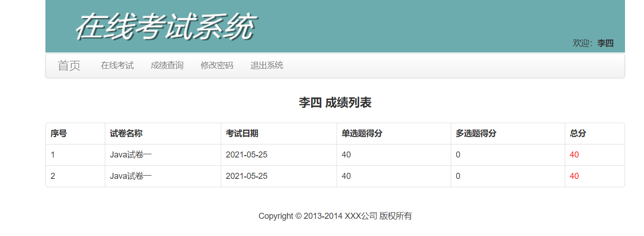Click 多选题得分 value 0 in row 1

pyautogui.click(x=458, y=155)
